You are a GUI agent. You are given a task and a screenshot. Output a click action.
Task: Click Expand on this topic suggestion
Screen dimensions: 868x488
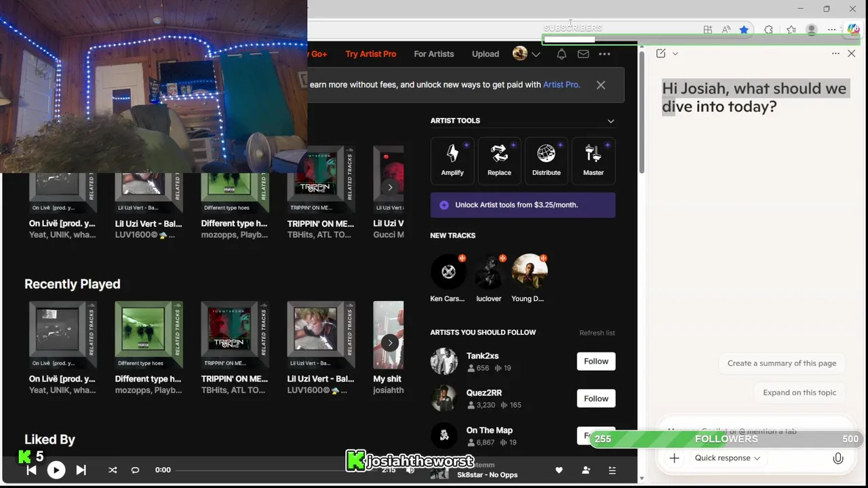[x=800, y=392]
